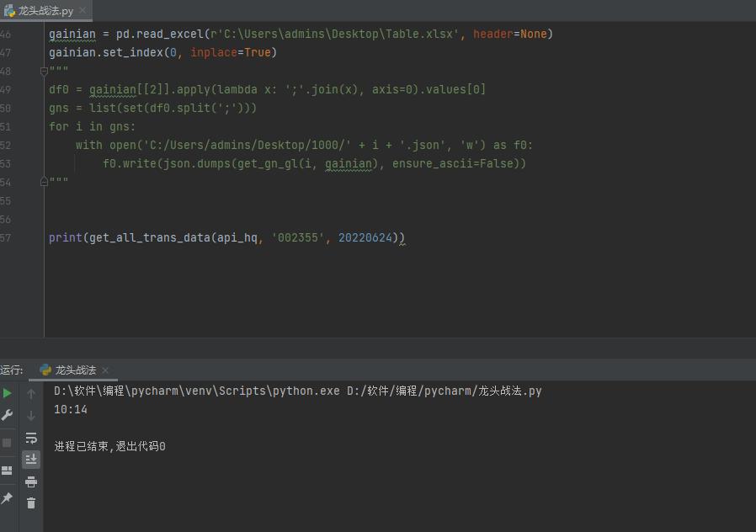756x532 pixels.
Task: Click the green Rerun button
Action: coord(8,393)
